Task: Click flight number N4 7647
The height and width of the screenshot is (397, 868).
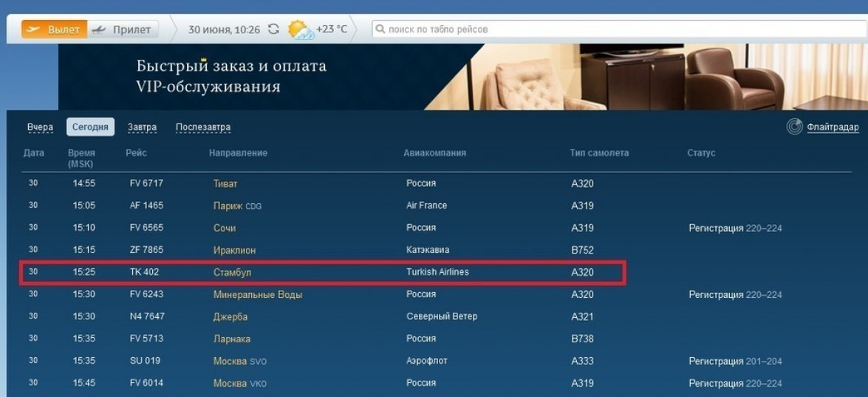Action: point(147,316)
